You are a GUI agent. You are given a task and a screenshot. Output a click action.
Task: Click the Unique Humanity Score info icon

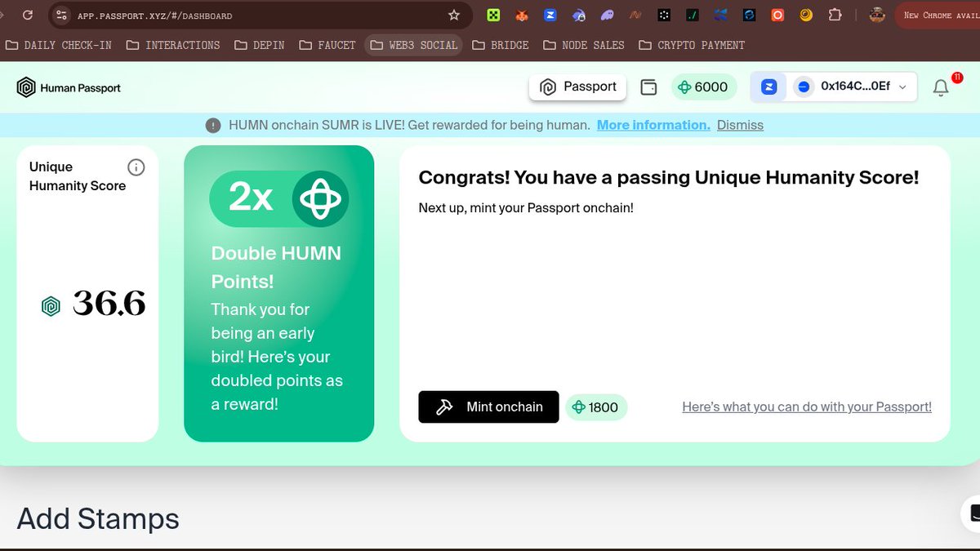(136, 167)
